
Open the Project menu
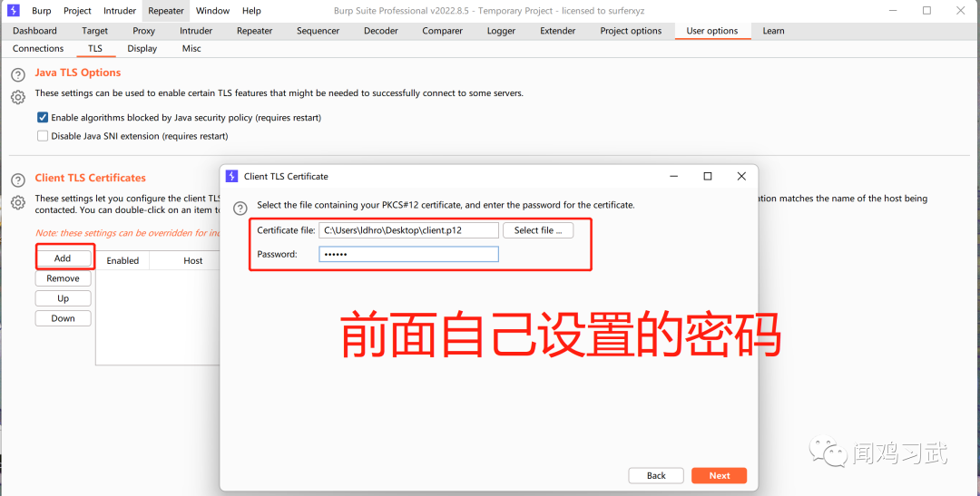pos(77,11)
